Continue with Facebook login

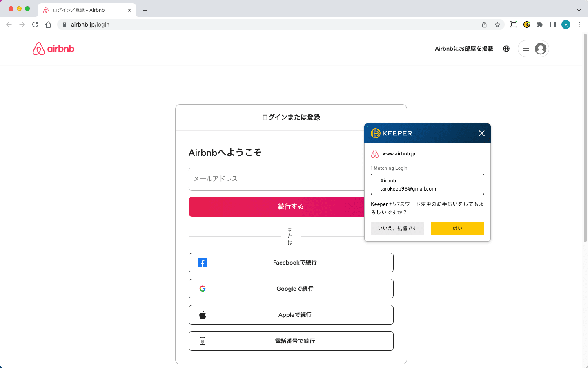click(291, 263)
